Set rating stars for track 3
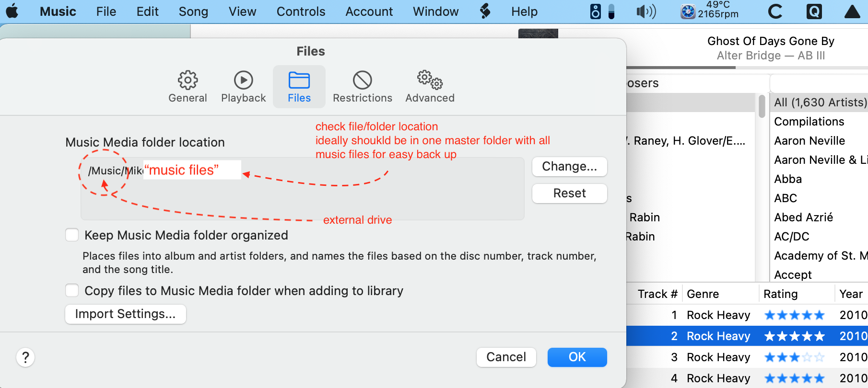This screenshot has width=868, height=388. [795, 357]
